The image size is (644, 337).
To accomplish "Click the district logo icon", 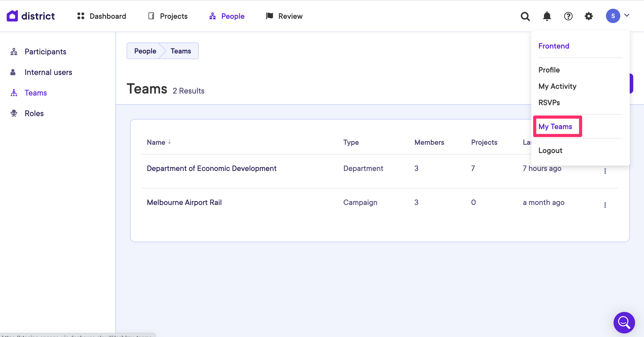I will click(12, 16).
